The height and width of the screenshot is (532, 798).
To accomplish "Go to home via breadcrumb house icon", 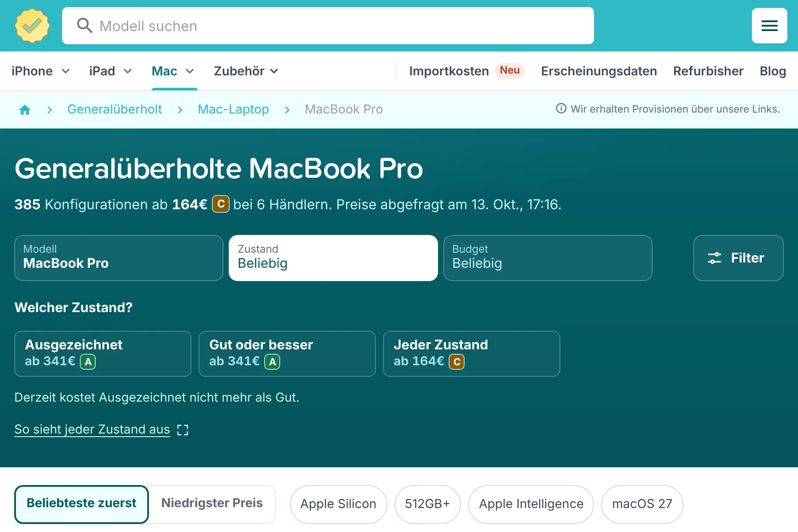I will (25, 110).
